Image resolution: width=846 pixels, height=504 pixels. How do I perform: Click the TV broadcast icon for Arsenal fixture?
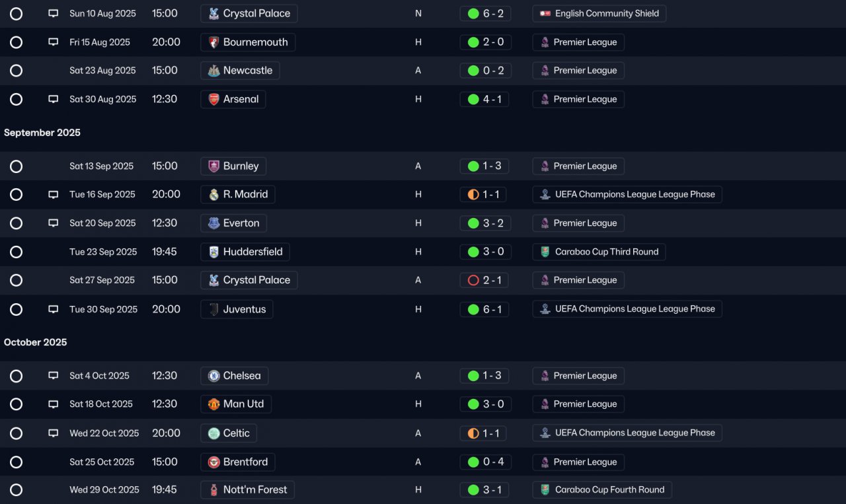pos(54,99)
